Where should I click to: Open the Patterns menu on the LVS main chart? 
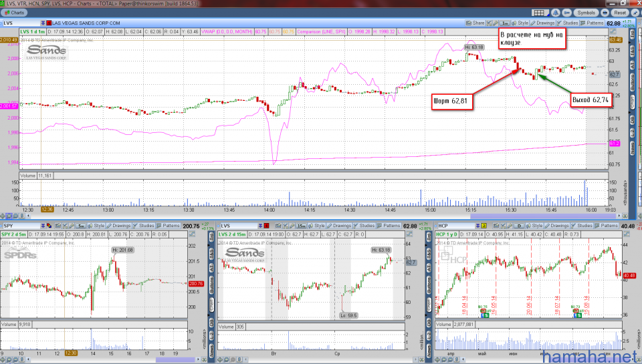point(592,23)
